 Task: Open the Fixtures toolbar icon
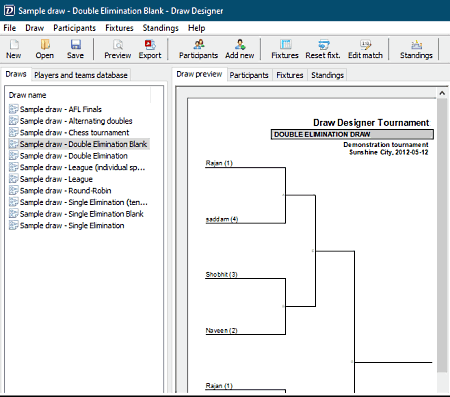pos(285,49)
